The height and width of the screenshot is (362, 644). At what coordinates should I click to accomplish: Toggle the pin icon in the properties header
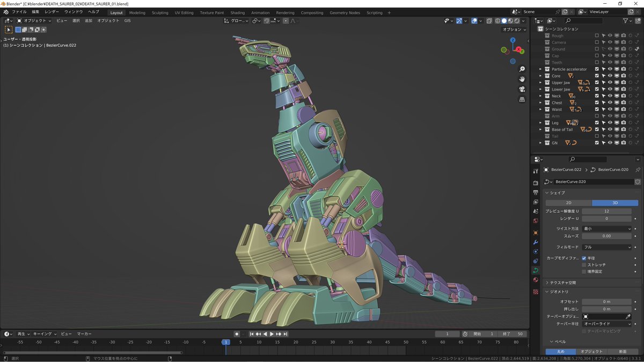pyautogui.click(x=638, y=169)
